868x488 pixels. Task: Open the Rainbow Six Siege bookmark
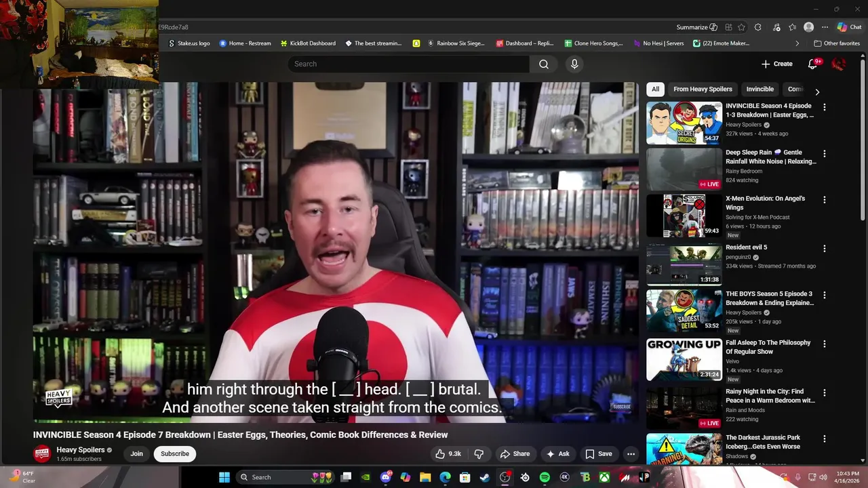click(456, 43)
